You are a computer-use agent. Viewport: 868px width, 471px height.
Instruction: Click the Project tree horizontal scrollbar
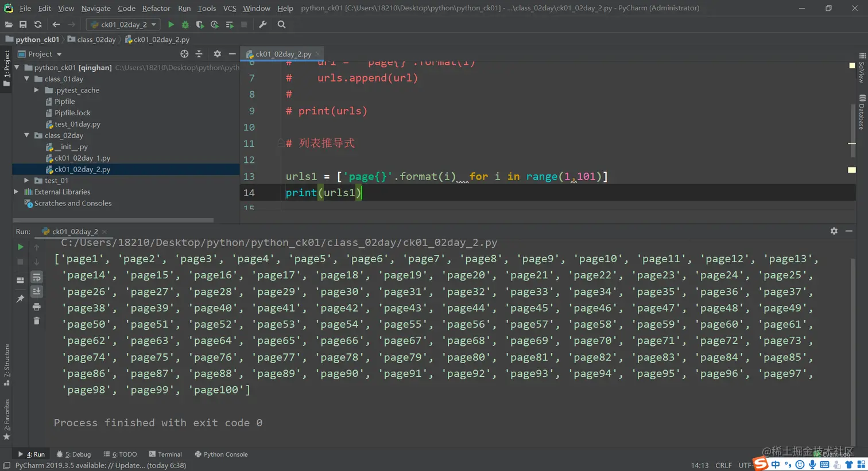113,220
